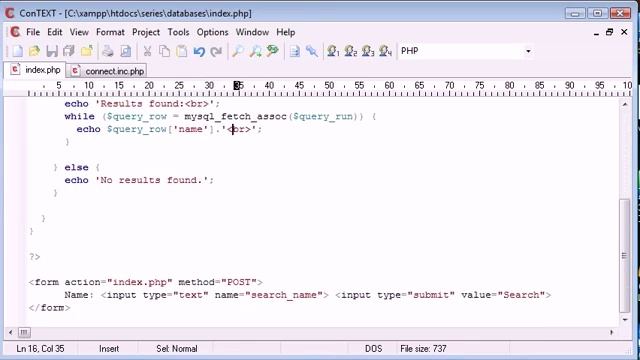This screenshot has width=640, height=360.
Task: Paste clipboard using the Paste icon
Action: pyautogui.click(x=182, y=51)
